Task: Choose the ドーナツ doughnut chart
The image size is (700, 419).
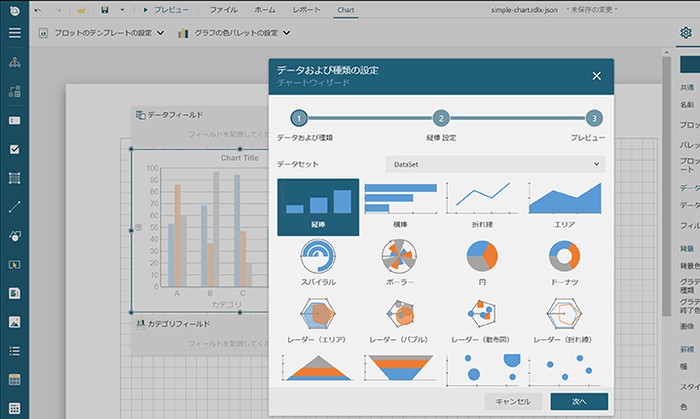Action: (x=564, y=262)
